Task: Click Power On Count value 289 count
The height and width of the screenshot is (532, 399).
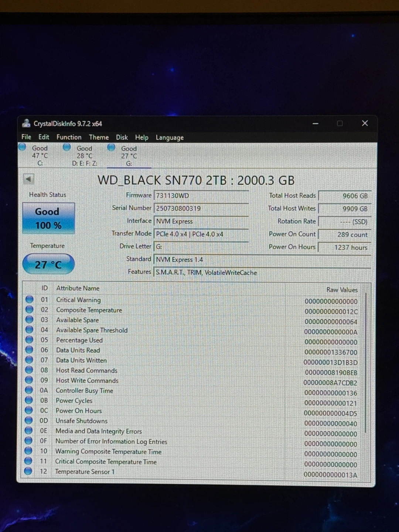Action: click(x=345, y=235)
